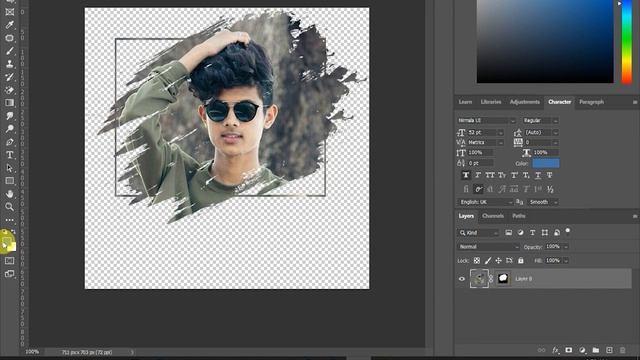Toggle Faux Italic in the Character panel

(478, 175)
